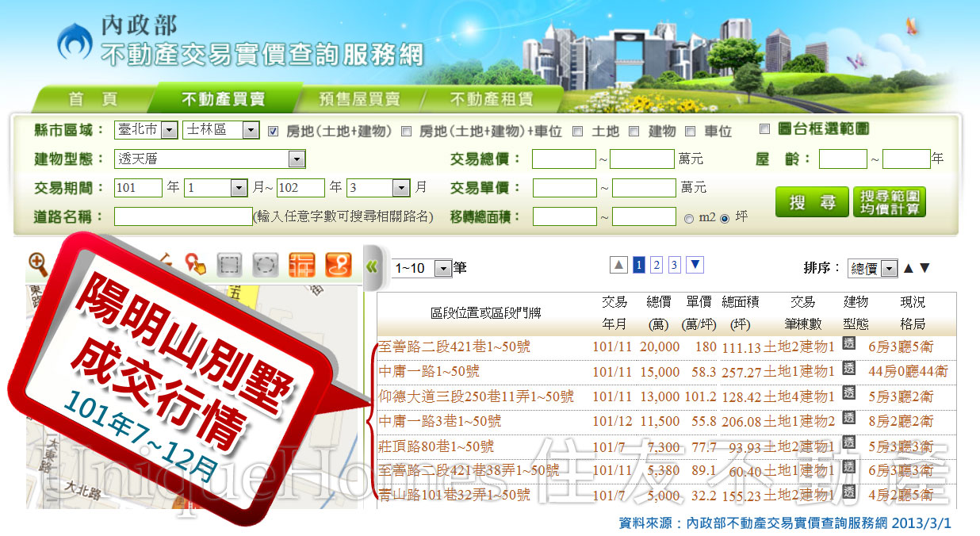980x536 pixels.
Task: Open the 建物型態 透天厝 dropdown
Action: coord(210,159)
